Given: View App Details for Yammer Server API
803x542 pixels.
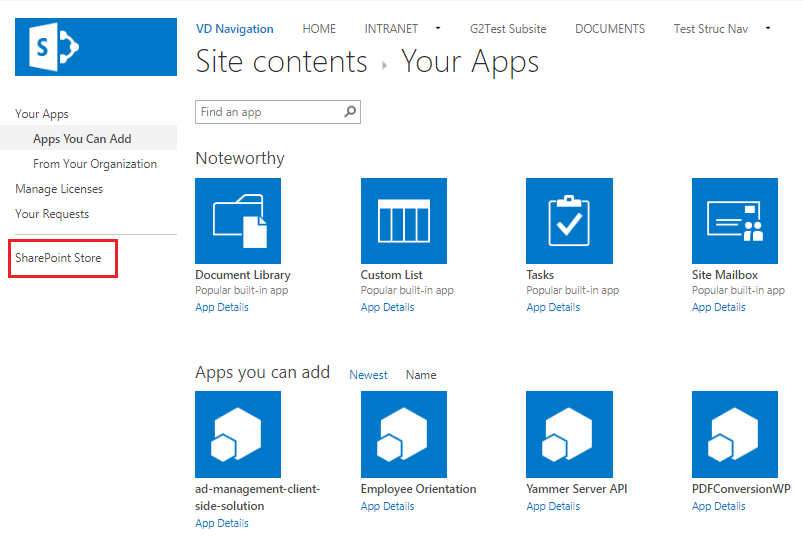Looking at the screenshot, I should 553,506.
